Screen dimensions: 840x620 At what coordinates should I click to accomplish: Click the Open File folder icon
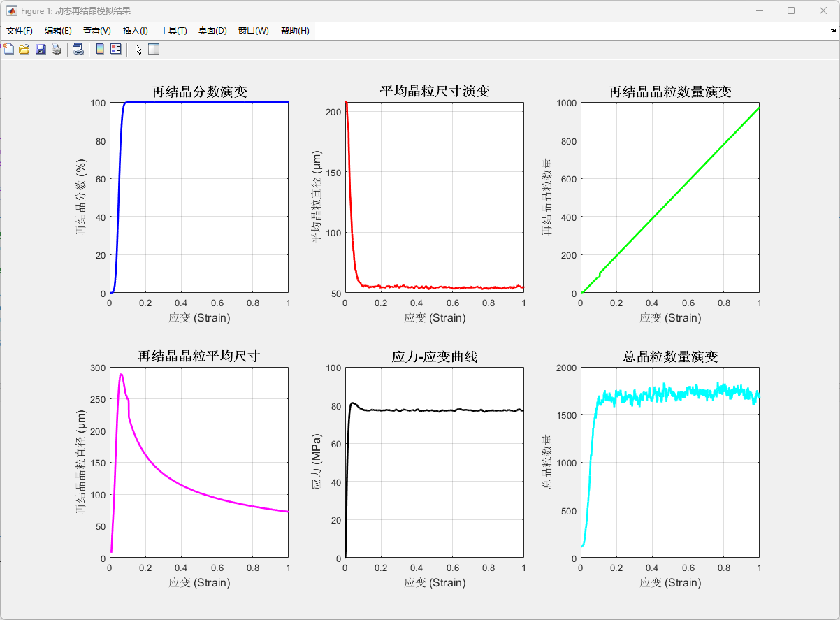click(x=24, y=49)
